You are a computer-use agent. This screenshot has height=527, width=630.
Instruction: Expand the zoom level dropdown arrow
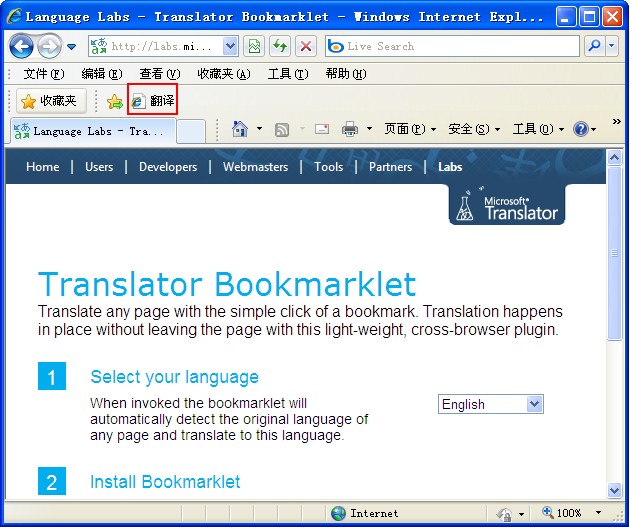[x=598, y=513]
